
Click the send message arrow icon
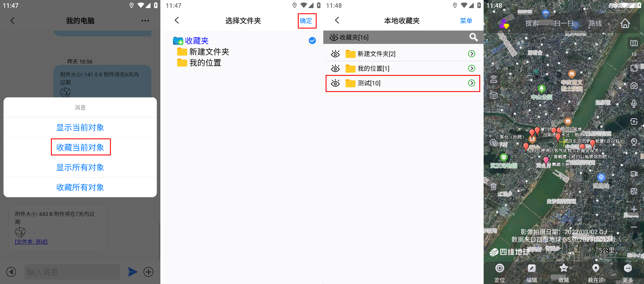click(132, 272)
